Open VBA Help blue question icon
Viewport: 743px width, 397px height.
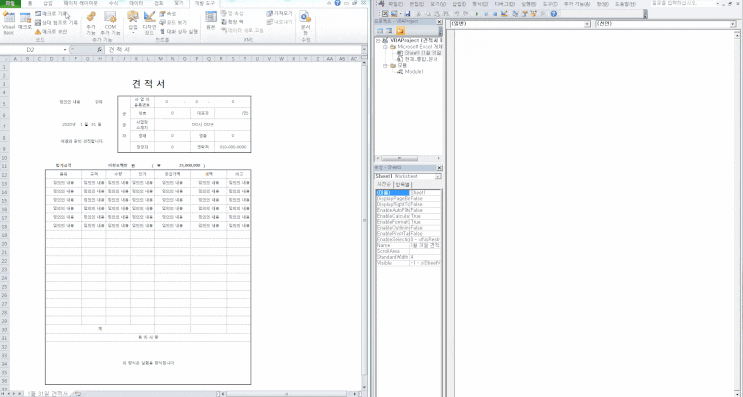tap(553, 14)
